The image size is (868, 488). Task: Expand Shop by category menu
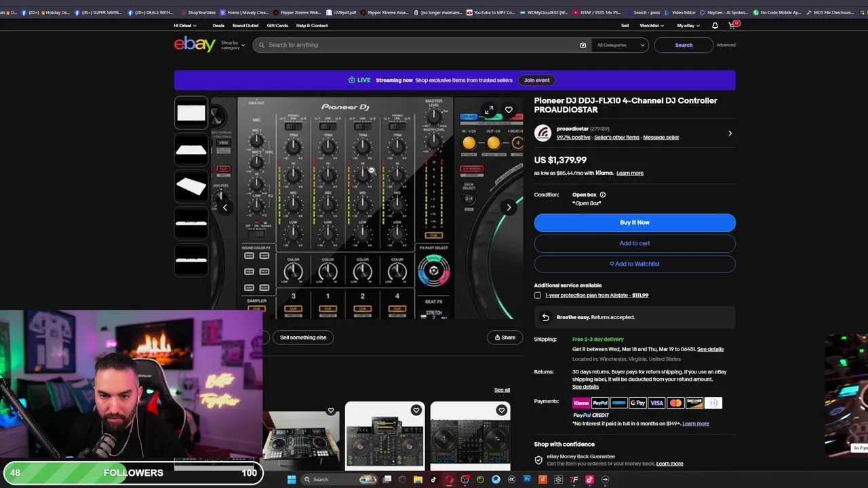[x=233, y=45]
